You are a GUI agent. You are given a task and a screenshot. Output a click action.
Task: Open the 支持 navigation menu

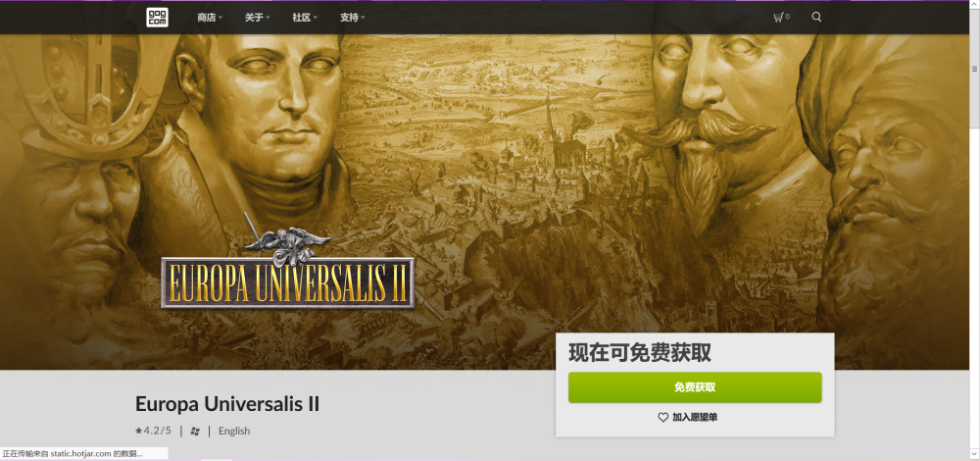point(352,18)
